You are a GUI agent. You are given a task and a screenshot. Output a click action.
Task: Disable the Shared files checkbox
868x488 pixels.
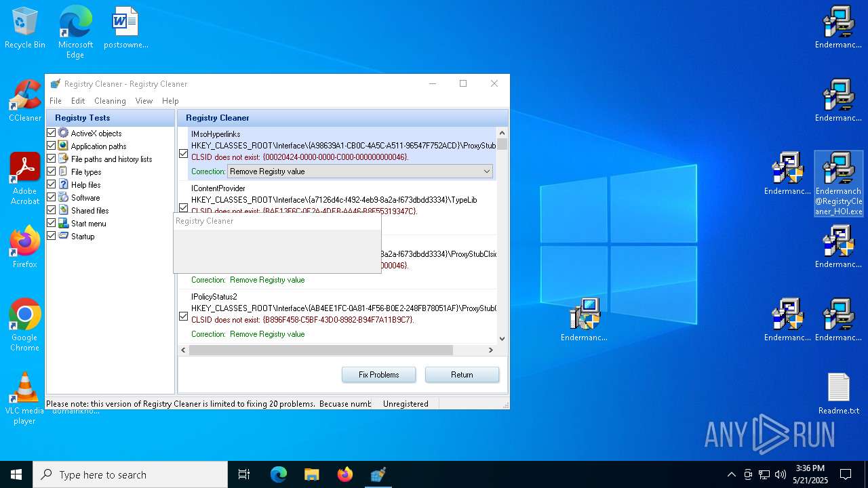coord(51,210)
